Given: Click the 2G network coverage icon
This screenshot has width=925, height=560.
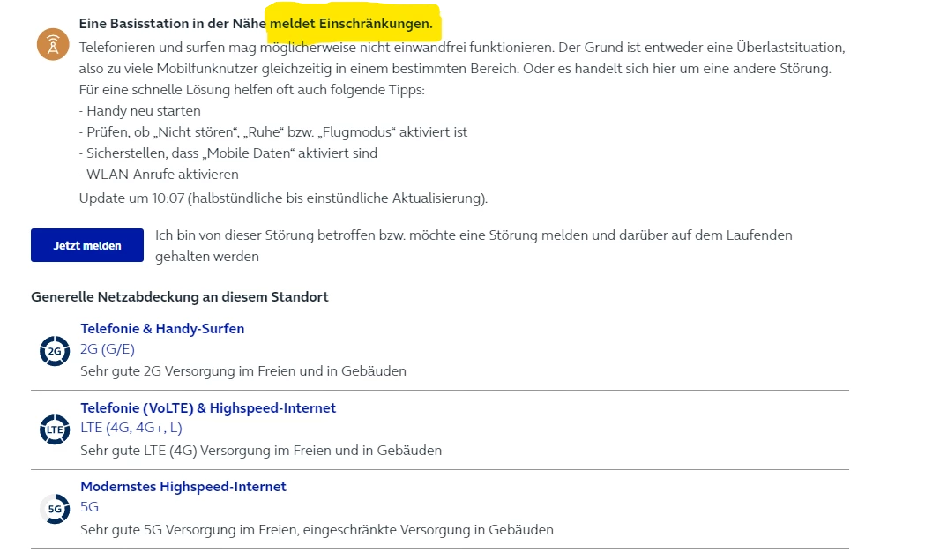Looking at the screenshot, I should click(55, 351).
